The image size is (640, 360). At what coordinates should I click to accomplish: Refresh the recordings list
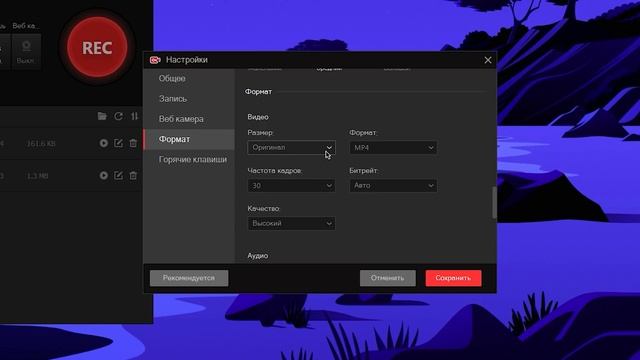click(x=118, y=116)
